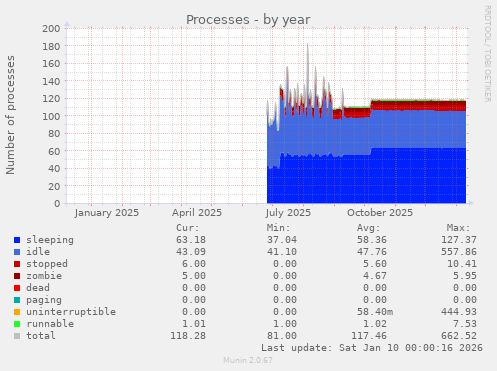The image size is (497, 371).
Task: Click runnable current value 1.01
Action: click(194, 324)
